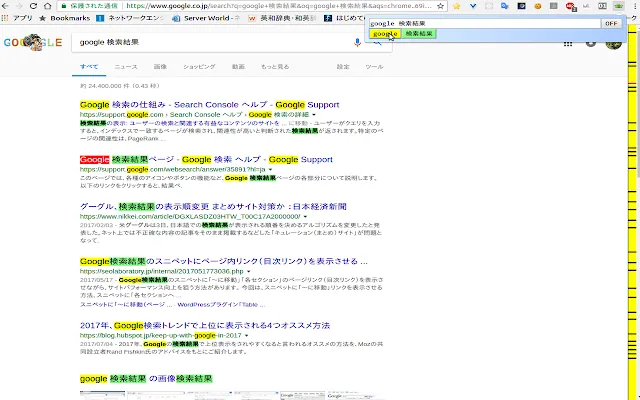640x400 pixels.
Task: Bookmark this page with the star outline
Action: pyautogui.click(x=440, y=6)
